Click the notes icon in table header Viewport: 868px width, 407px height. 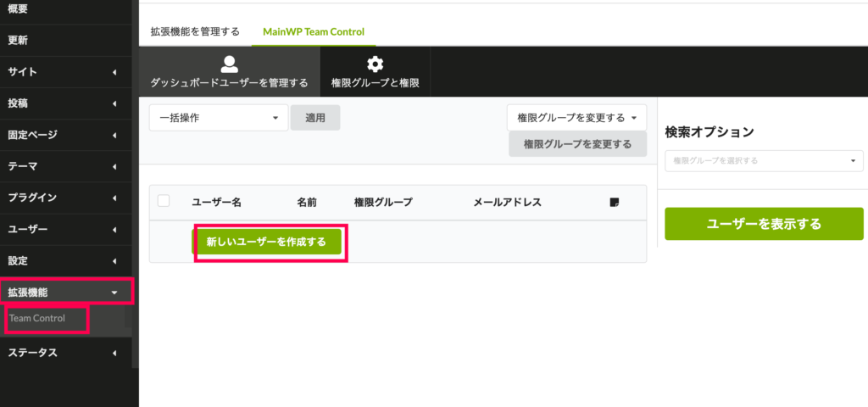pyautogui.click(x=614, y=202)
